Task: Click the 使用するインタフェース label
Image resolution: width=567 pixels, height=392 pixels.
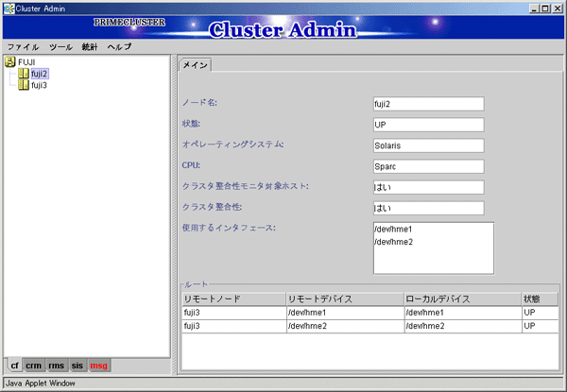Action: pos(229,228)
